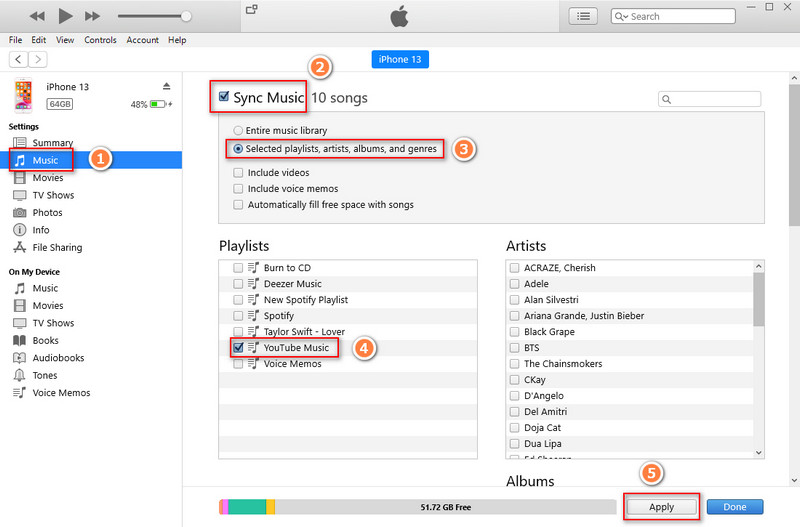Screen dimensions: 800x527
Task: Adjust the volume slider knob
Action: [186, 16]
